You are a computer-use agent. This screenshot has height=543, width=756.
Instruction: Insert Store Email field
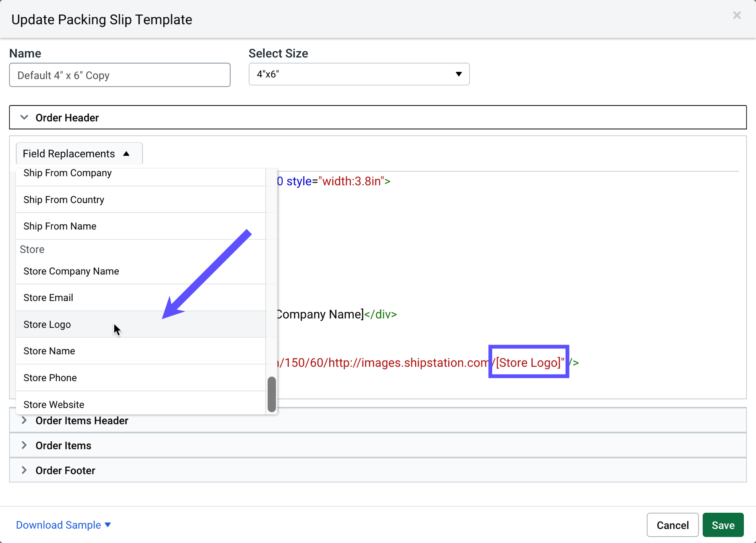[141, 298]
